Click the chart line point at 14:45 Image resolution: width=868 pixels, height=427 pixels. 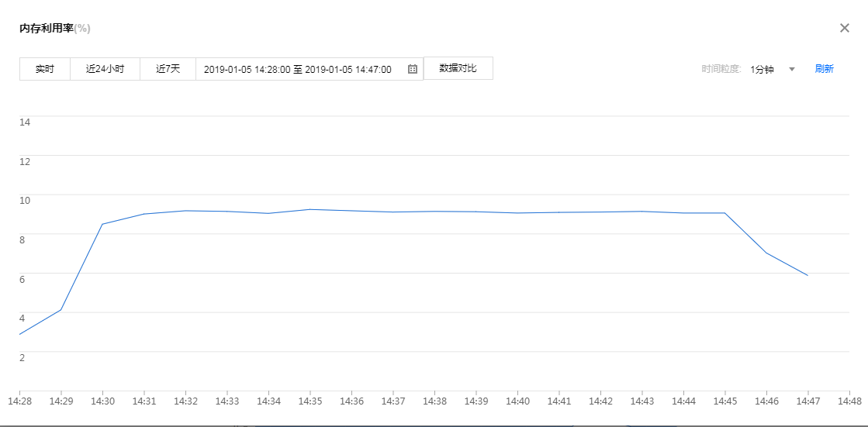[x=725, y=212]
